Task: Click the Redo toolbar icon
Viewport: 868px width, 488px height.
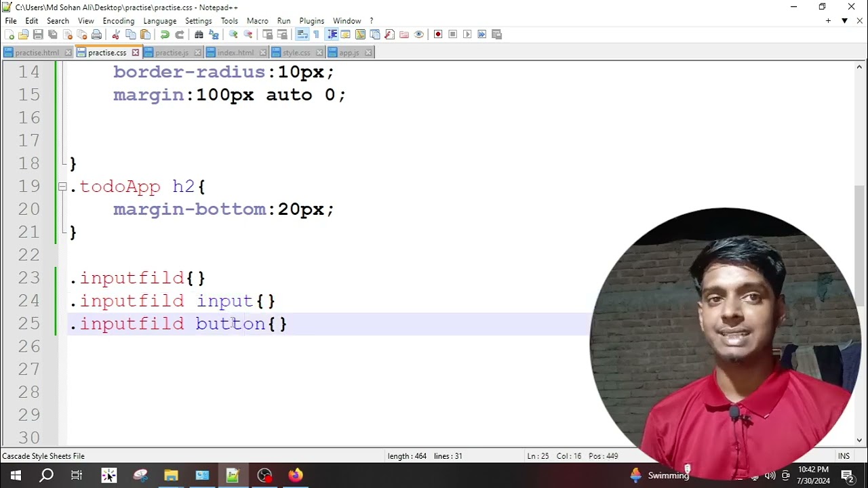Action: click(x=180, y=35)
